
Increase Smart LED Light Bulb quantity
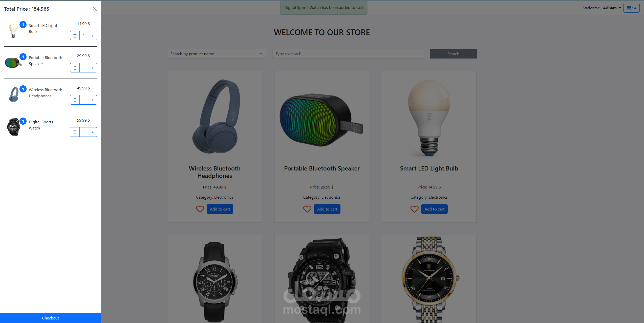(x=93, y=36)
